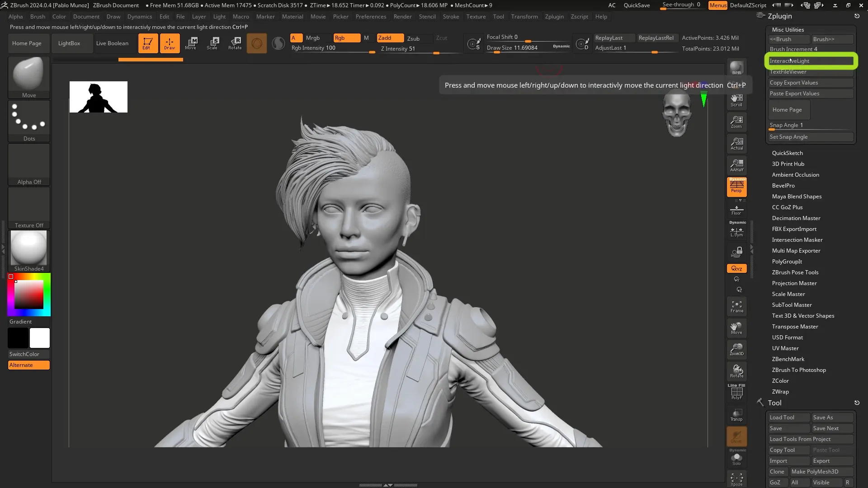Toggle the Rgb paint channel

pos(347,38)
